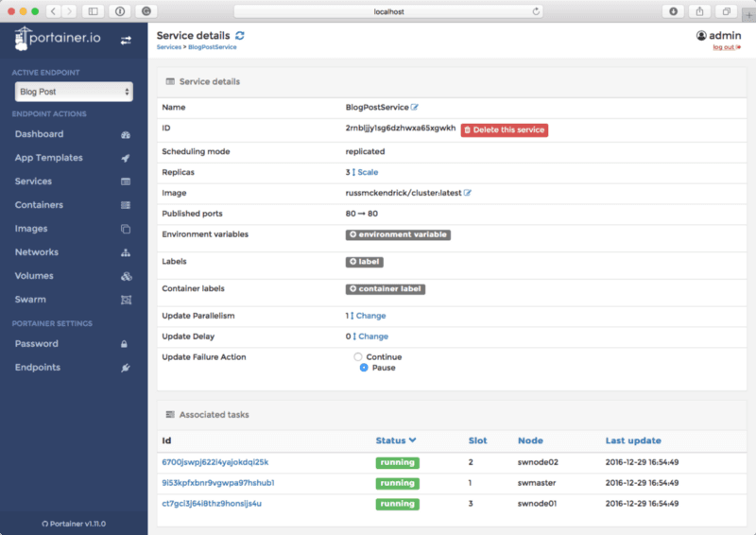Click the refresh icon beside Service details
This screenshot has width=756, height=535.
pyautogui.click(x=240, y=35)
